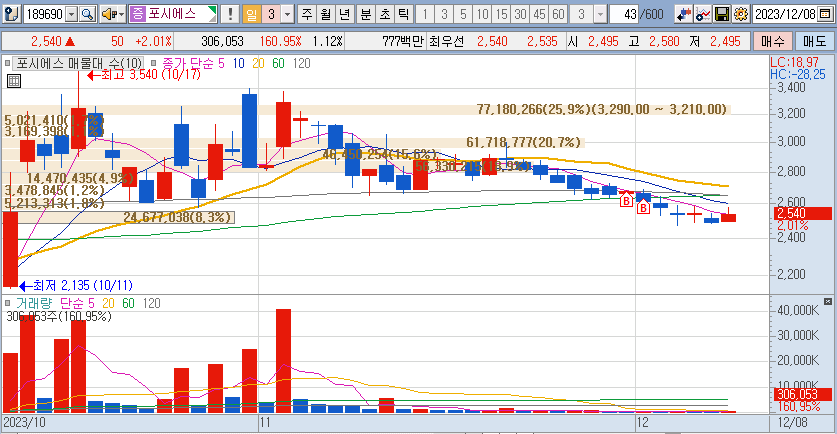The width and height of the screenshot is (837, 434).
Task: Click the candle count field showing 43
Action: 623,14
